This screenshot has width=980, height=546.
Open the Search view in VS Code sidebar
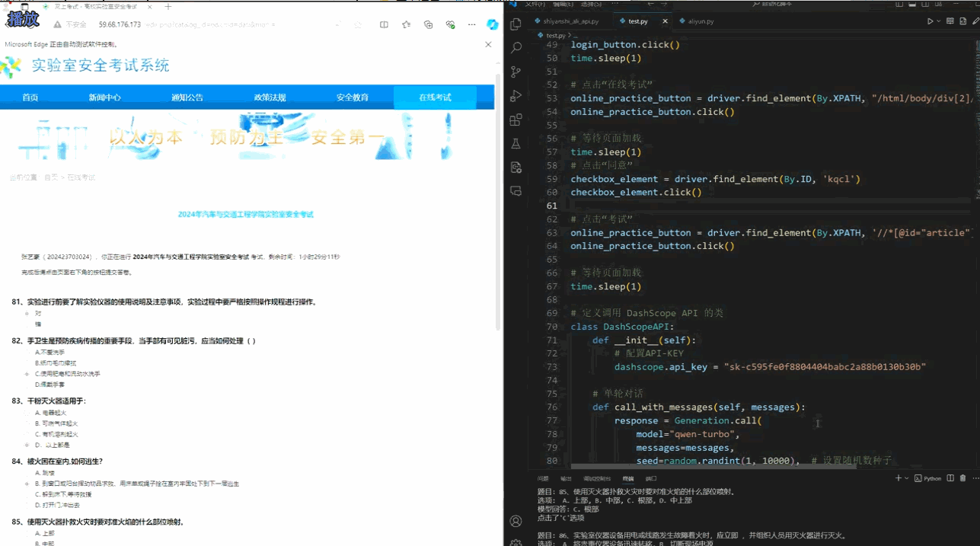pos(516,47)
